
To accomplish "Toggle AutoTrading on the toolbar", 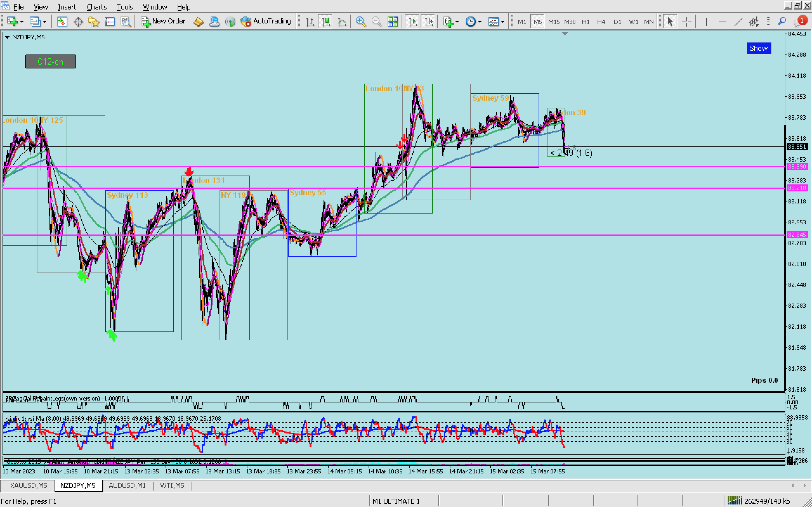I will pyautogui.click(x=266, y=22).
